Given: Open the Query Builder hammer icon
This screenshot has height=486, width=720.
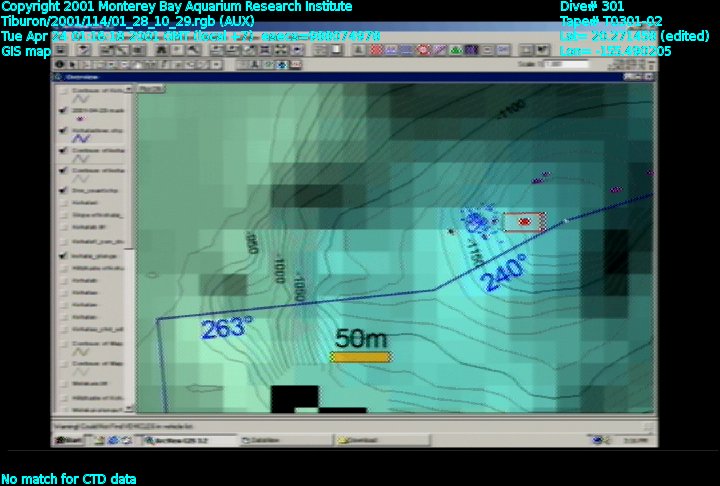Looking at the screenshot, I should click(191, 50).
